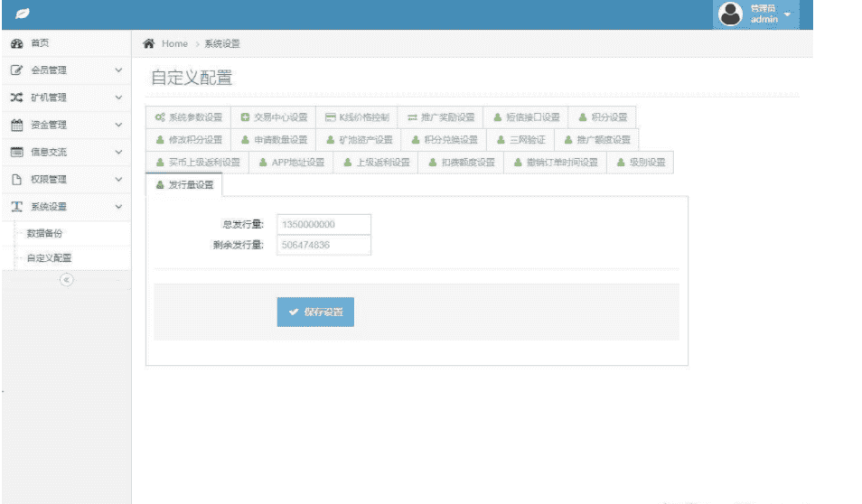Screen dimensions: 862x504
Task: Click the leaf logo in header
Action: coord(22,14)
